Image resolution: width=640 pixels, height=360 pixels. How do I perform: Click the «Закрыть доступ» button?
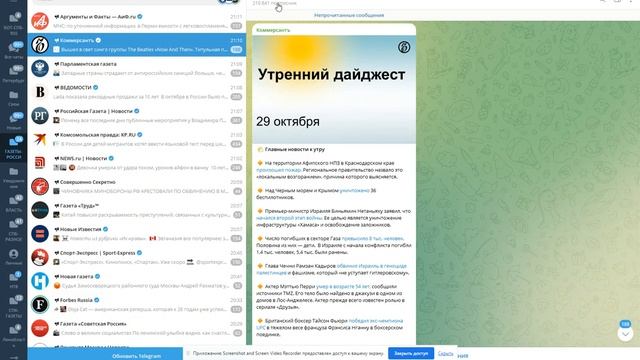pyautogui.click(x=411, y=353)
